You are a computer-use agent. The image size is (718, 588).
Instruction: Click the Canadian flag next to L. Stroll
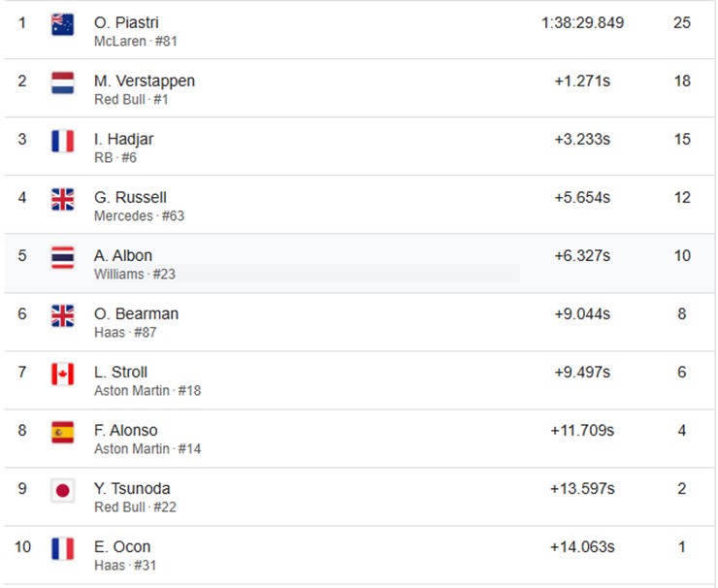point(62,374)
